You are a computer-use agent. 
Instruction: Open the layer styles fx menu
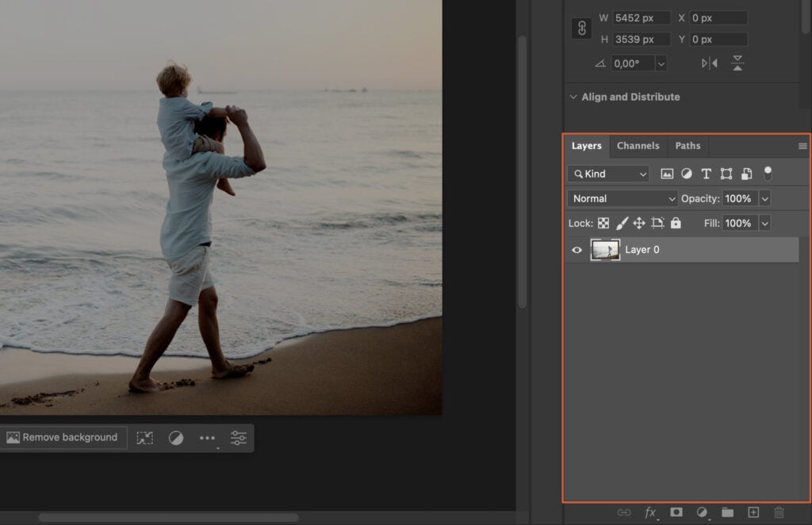point(649,513)
